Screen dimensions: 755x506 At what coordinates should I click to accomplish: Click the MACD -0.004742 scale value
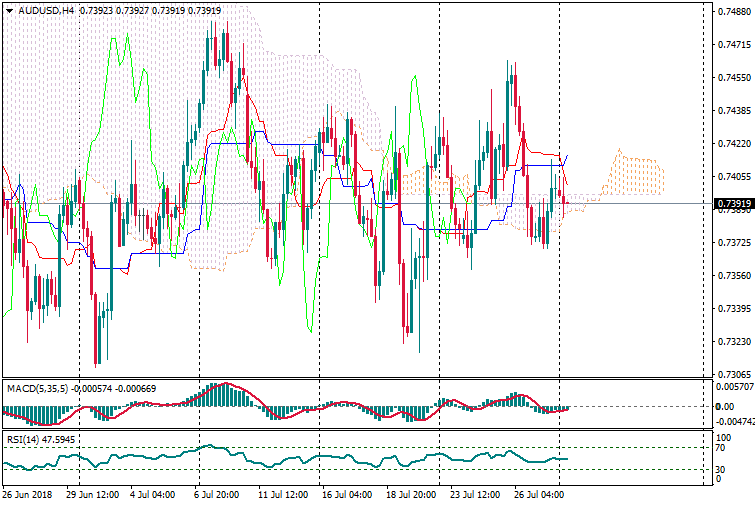point(733,422)
